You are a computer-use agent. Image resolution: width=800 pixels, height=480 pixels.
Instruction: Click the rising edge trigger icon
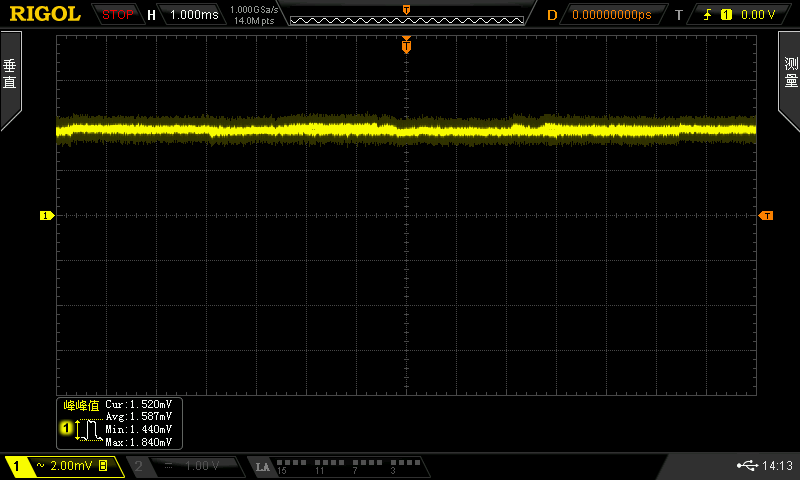pyautogui.click(x=707, y=15)
